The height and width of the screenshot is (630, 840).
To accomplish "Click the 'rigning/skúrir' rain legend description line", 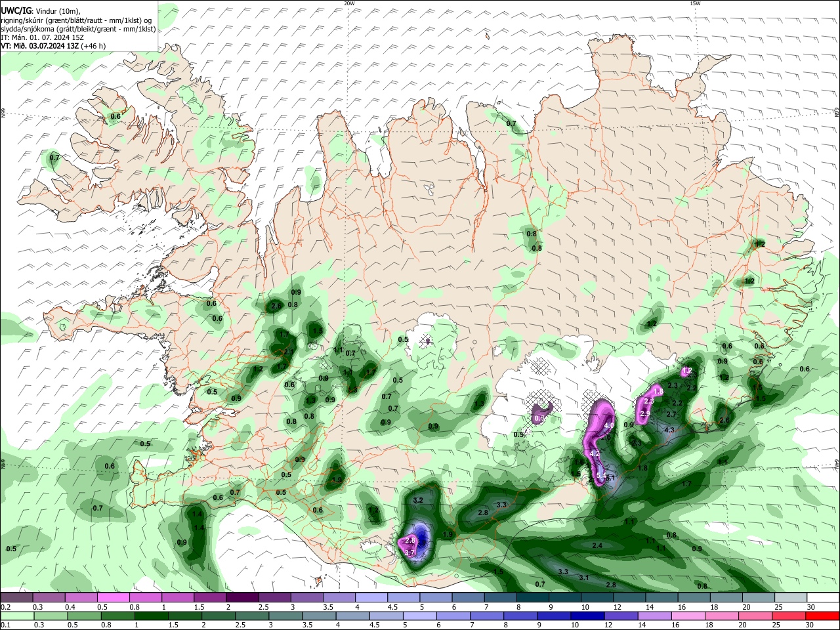I will [x=76, y=20].
